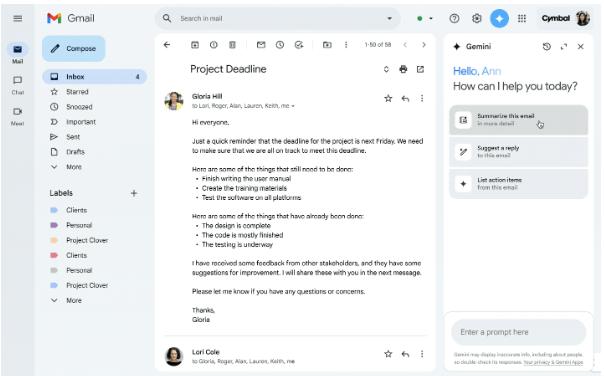Open the active status indicator dropdown
604x376 pixels.
coord(424,18)
